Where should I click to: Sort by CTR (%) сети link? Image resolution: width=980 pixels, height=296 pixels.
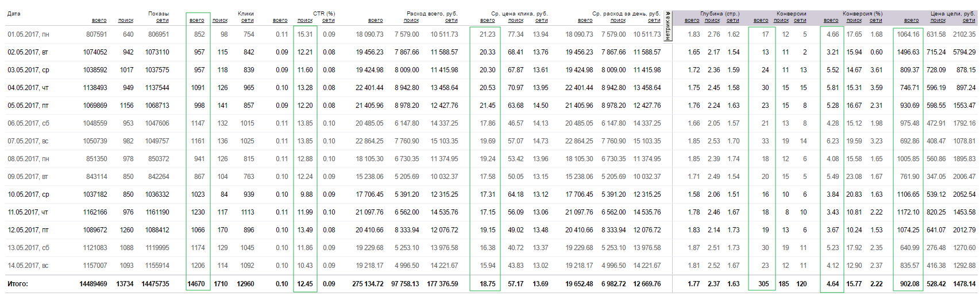click(329, 21)
